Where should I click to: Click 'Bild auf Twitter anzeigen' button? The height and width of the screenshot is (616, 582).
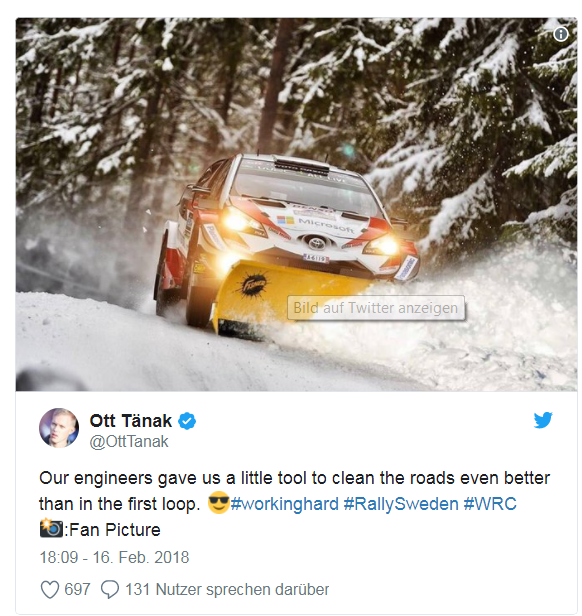[x=376, y=308]
